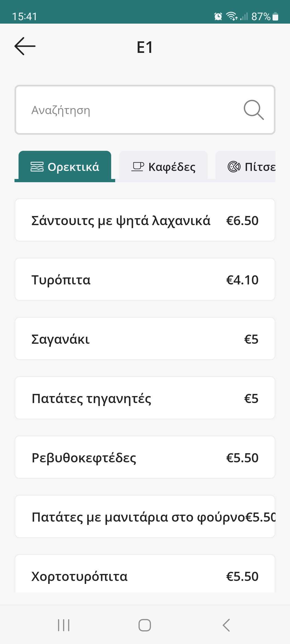Tap the pizza icon

point(234,167)
